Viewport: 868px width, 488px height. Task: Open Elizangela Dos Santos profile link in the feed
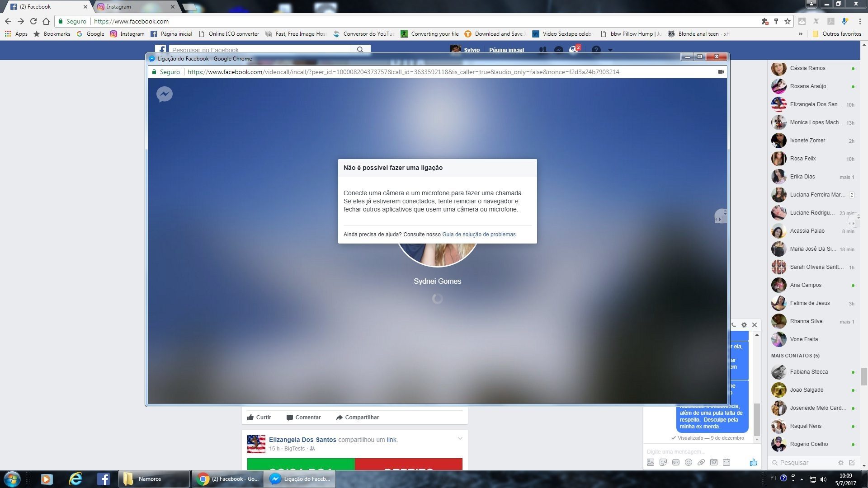pyautogui.click(x=302, y=440)
